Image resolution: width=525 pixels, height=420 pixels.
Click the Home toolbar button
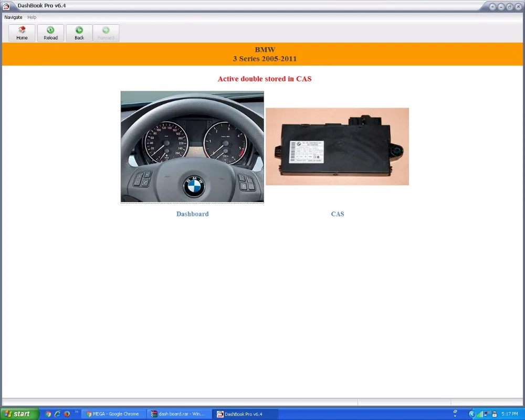(x=22, y=33)
